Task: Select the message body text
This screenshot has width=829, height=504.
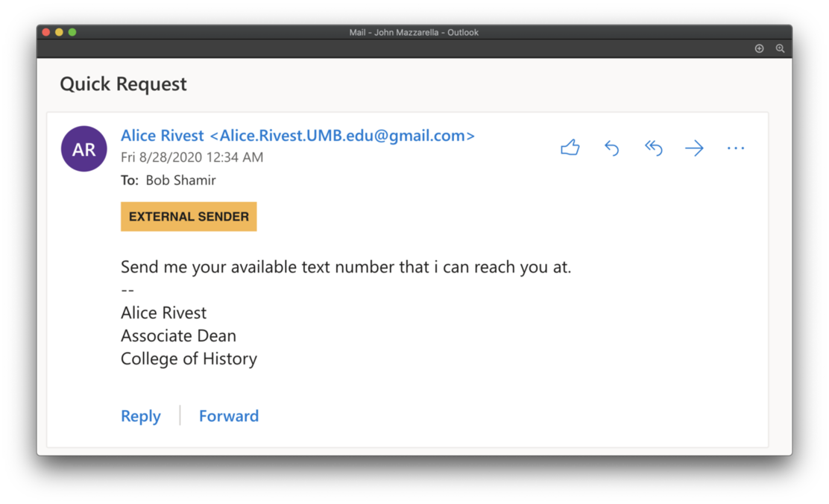Action: [x=345, y=266]
